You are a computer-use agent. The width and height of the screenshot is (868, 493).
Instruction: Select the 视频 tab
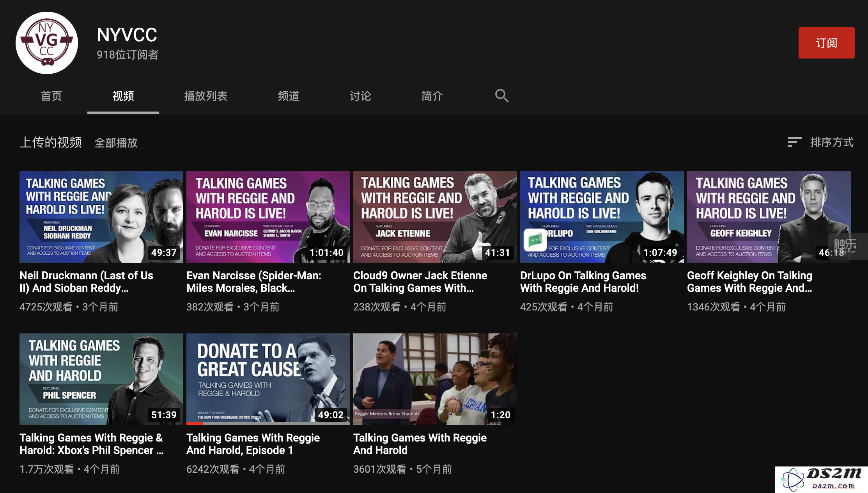[123, 96]
